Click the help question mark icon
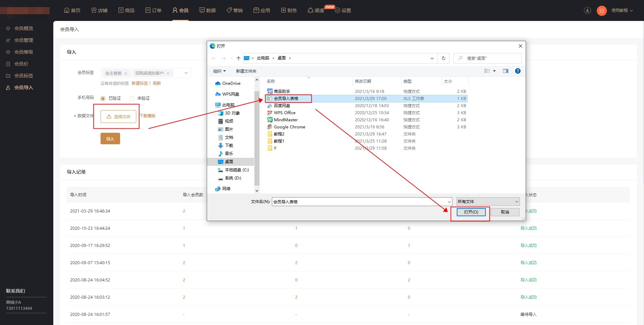Viewport: 644px width, 325px height. 517,71
